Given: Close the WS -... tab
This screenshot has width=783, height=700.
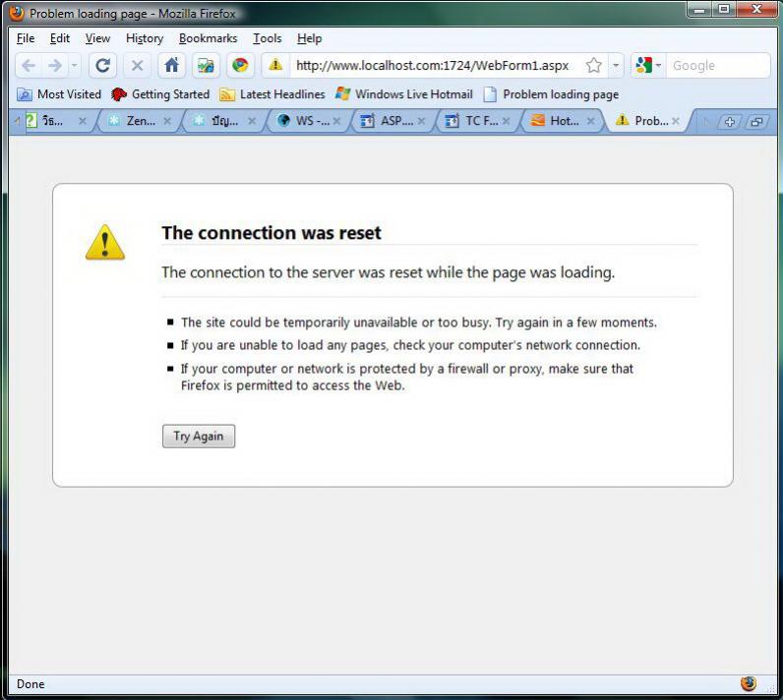Looking at the screenshot, I should pyautogui.click(x=337, y=121).
